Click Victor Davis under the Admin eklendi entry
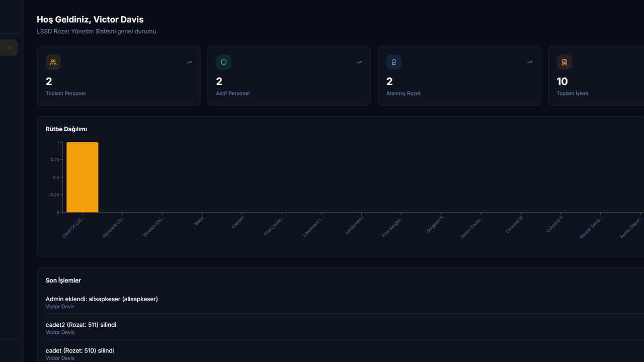 [60, 307]
